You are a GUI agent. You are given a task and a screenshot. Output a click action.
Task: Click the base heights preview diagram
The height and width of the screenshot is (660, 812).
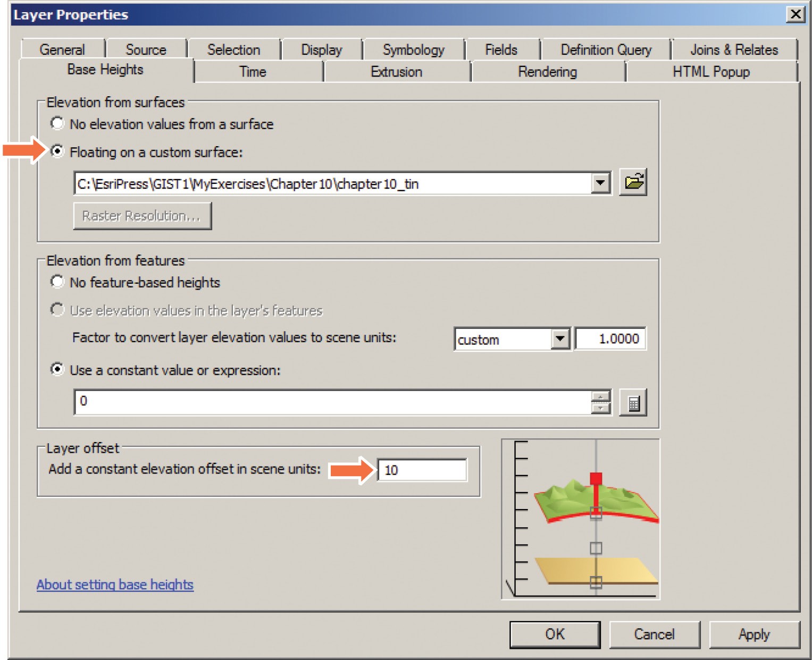point(580,519)
